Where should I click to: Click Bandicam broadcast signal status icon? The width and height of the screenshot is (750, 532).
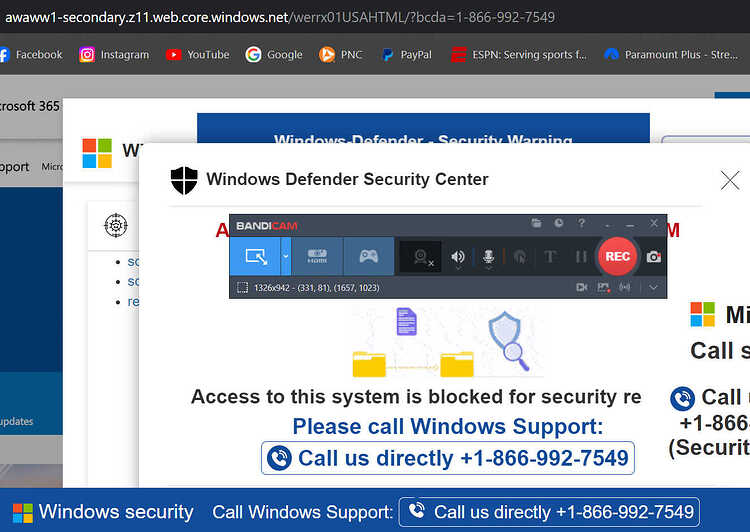pyautogui.click(x=625, y=287)
